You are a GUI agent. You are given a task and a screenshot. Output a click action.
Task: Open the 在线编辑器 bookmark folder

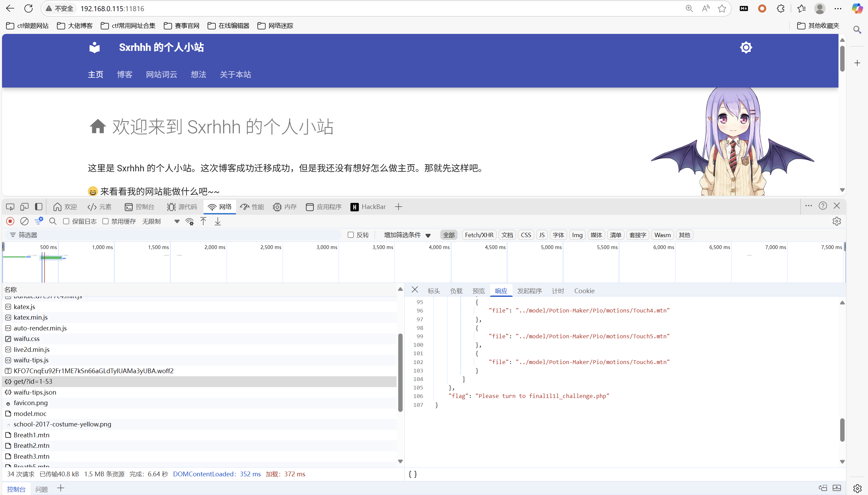tap(228, 25)
